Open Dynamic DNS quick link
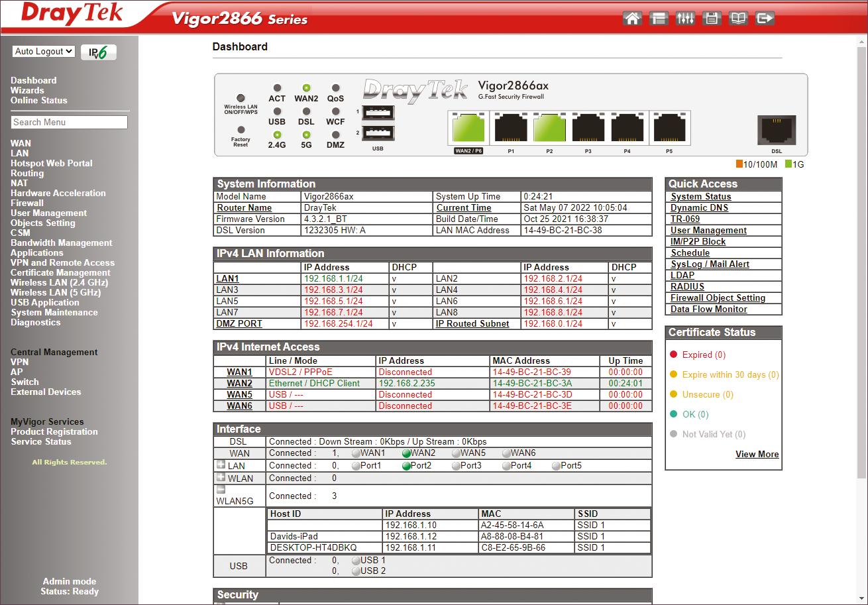 point(699,207)
